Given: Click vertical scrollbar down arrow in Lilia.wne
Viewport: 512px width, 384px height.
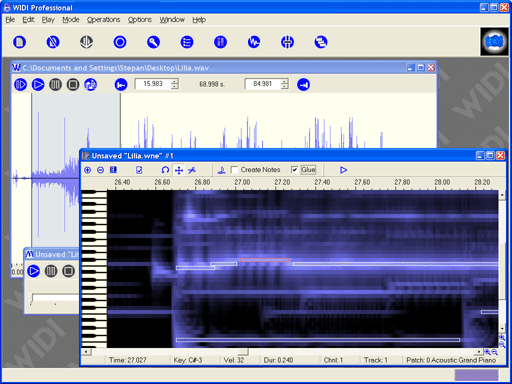Looking at the screenshot, I should (x=502, y=329).
